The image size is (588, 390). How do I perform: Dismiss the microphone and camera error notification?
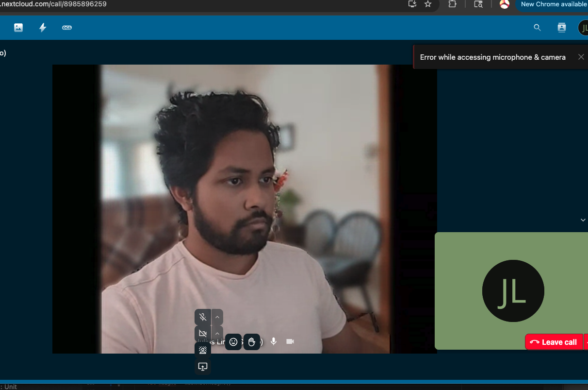[x=581, y=57]
